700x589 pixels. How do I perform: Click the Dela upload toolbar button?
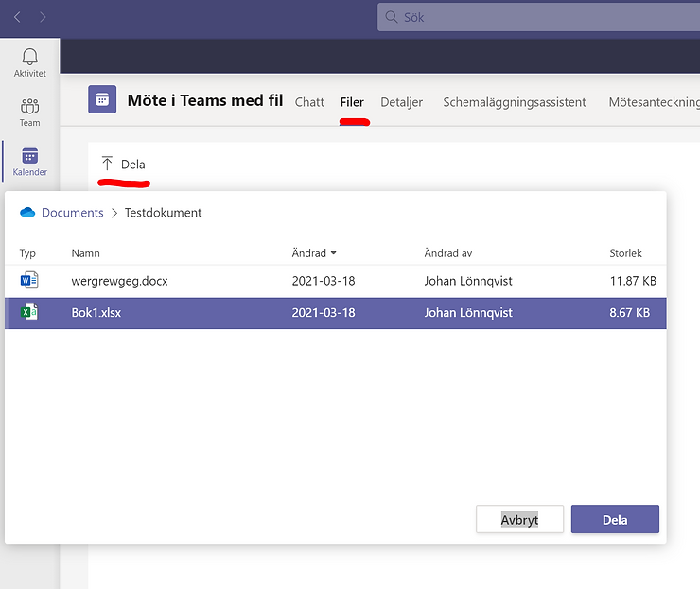click(124, 165)
